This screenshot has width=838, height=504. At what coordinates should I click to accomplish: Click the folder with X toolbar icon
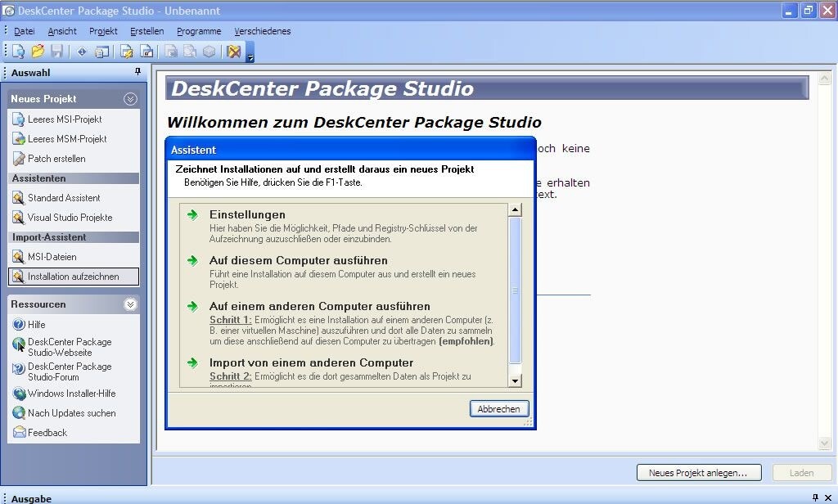coord(233,52)
